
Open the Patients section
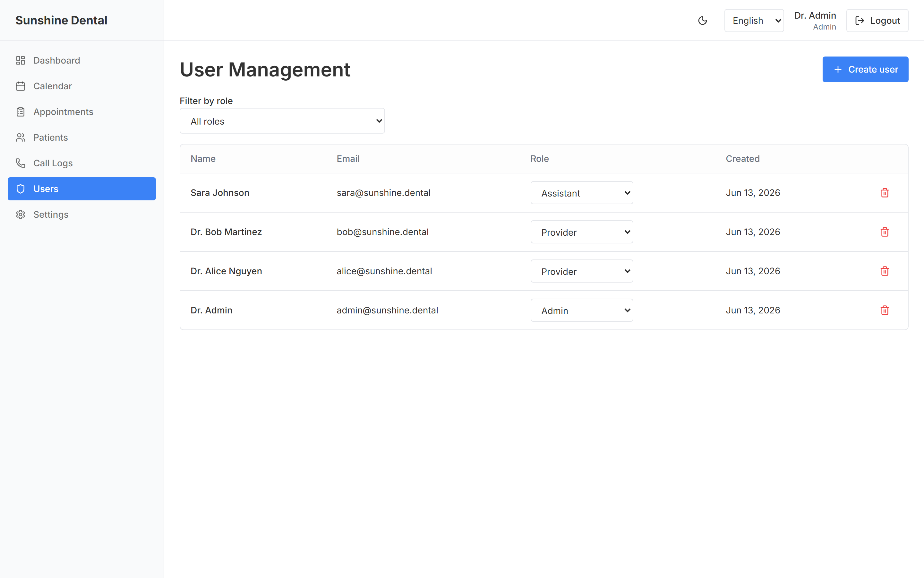[x=82, y=138]
